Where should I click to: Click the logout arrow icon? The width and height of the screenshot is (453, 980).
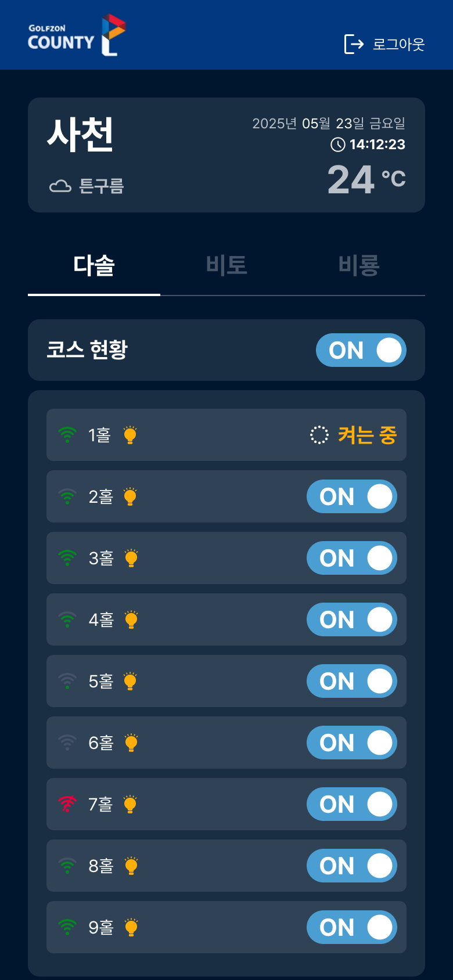(354, 44)
